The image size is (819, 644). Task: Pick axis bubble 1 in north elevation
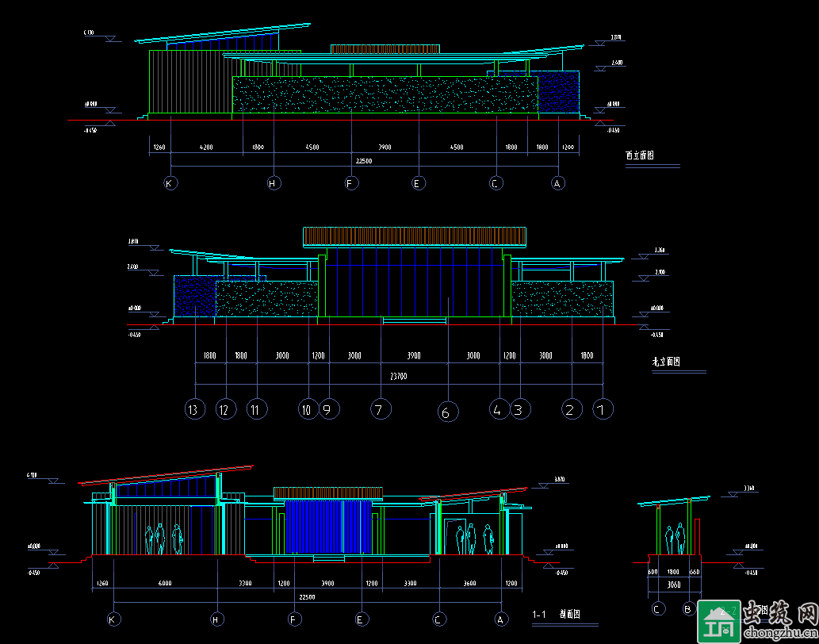[x=603, y=409]
